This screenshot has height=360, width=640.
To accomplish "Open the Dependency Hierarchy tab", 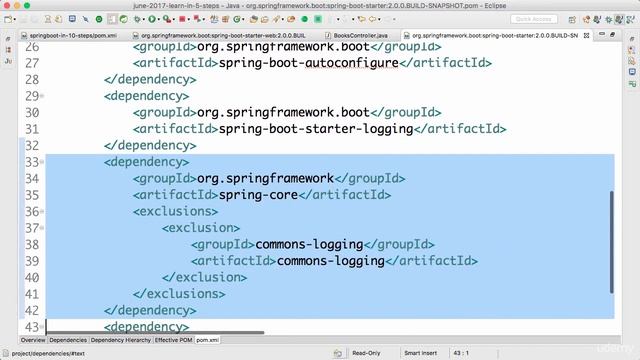I will pos(121,340).
